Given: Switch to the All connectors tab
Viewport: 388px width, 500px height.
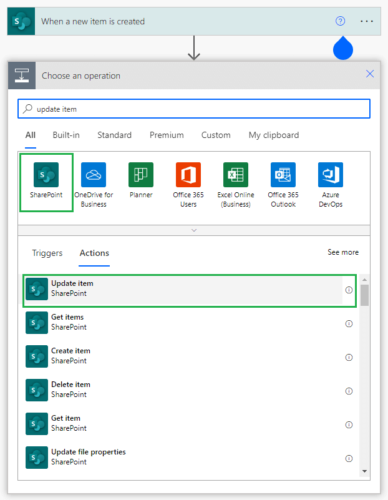Looking at the screenshot, I should pyautogui.click(x=30, y=135).
